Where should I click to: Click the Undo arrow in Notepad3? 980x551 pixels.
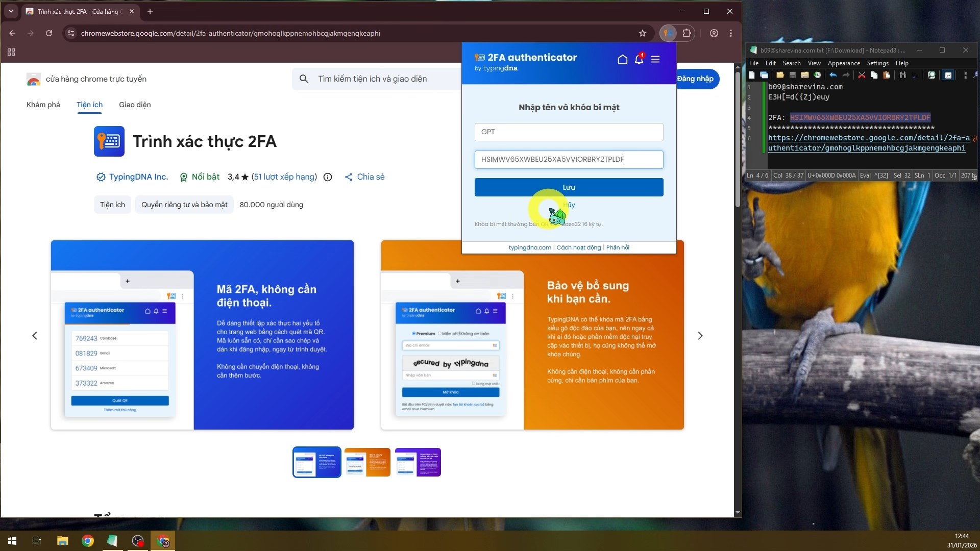(x=833, y=75)
